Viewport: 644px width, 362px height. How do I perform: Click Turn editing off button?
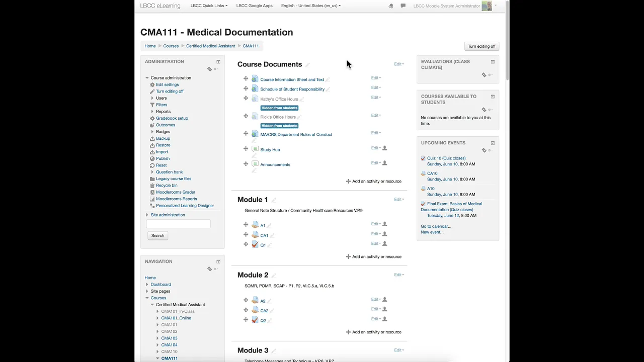481,46
